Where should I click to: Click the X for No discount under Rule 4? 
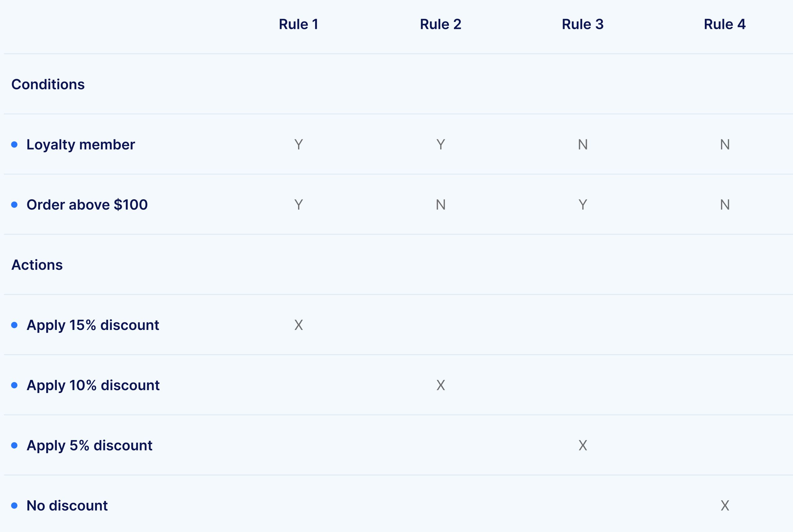point(725,506)
